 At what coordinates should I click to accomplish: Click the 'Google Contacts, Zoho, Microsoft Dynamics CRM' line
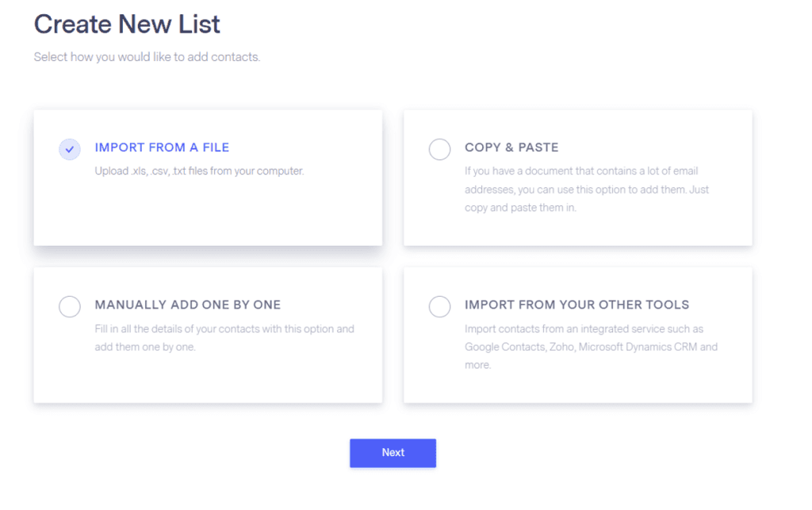click(x=591, y=347)
